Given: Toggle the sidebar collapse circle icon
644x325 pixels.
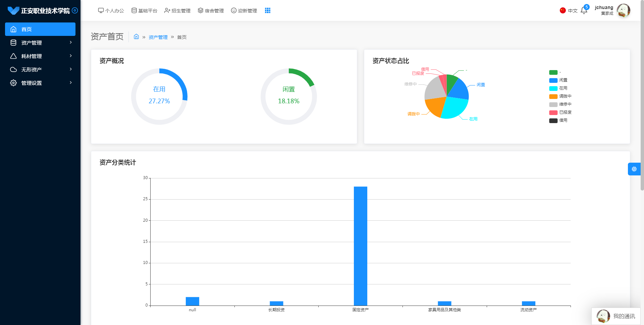Looking at the screenshot, I should pyautogui.click(x=75, y=10).
